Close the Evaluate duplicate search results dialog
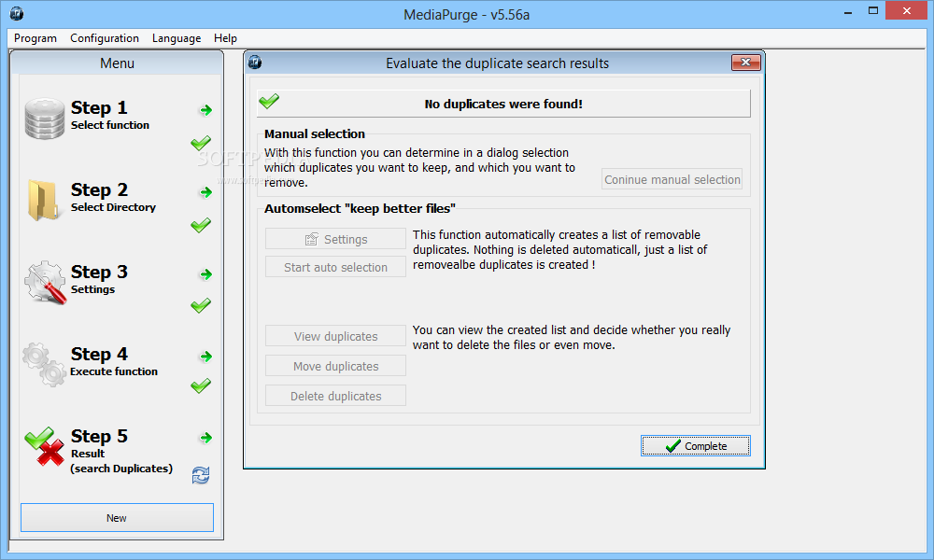This screenshot has height=560, width=934. [x=745, y=63]
